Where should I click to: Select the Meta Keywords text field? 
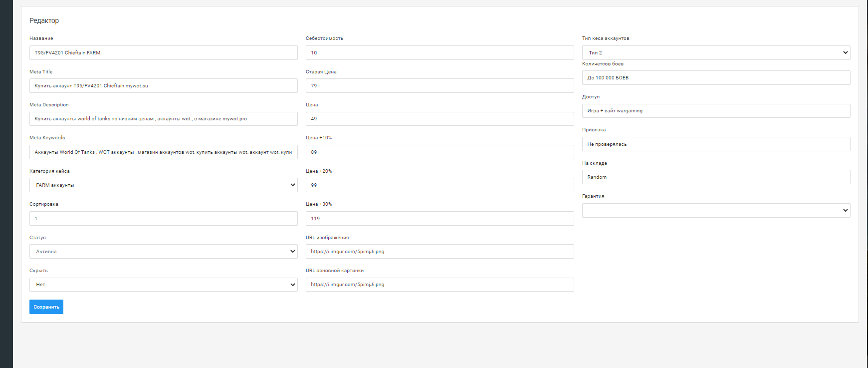point(163,152)
